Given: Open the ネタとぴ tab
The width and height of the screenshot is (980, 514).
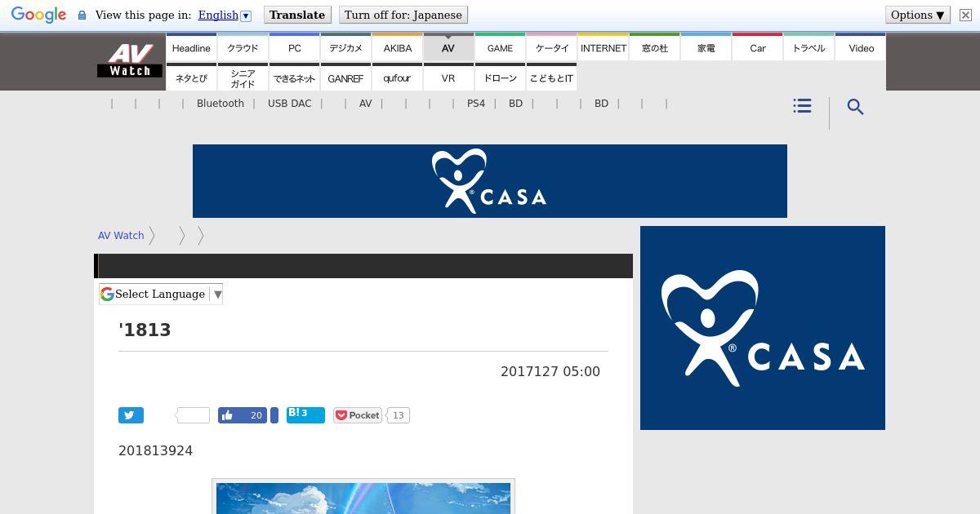Looking at the screenshot, I should point(191,78).
